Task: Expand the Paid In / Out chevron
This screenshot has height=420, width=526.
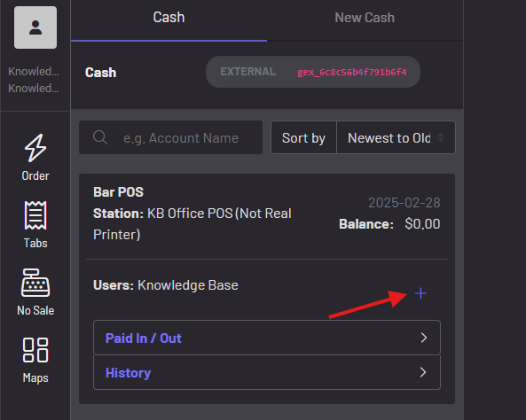Action: point(424,338)
